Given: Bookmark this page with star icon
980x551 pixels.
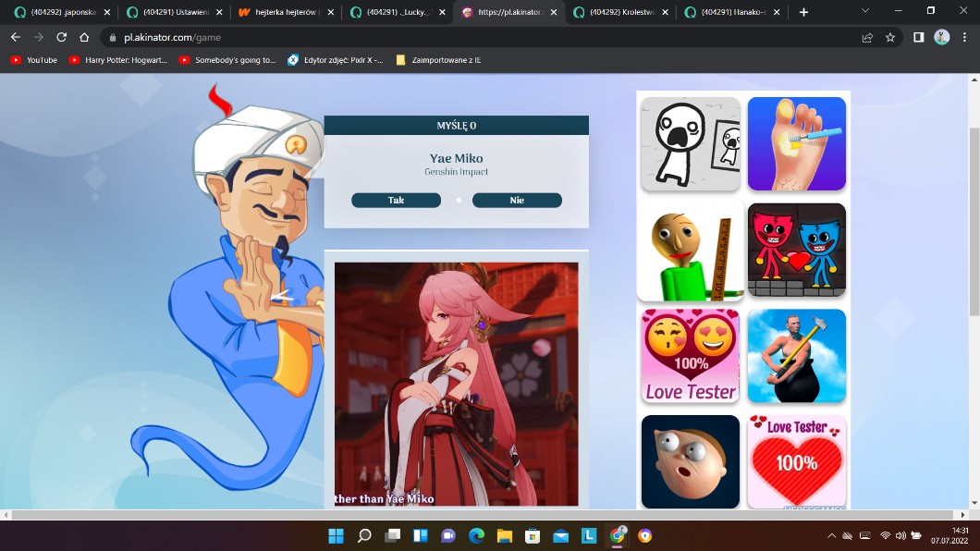Looking at the screenshot, I should click(x=890, y=38).
